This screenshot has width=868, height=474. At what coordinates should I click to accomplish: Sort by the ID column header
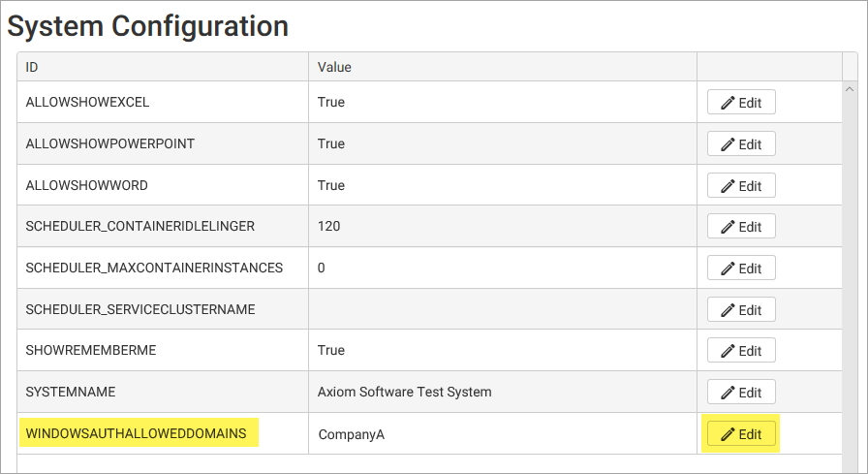coord(32,67)
